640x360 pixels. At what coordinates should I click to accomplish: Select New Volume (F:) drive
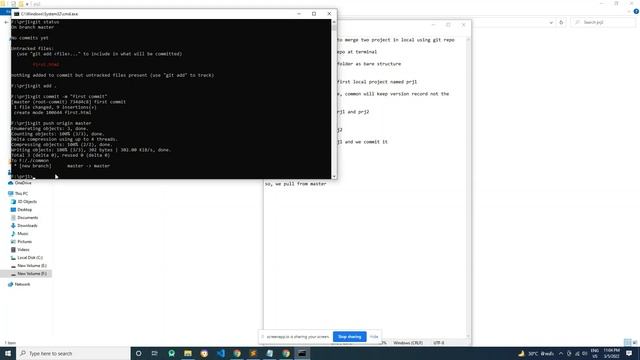click(32, 273)
